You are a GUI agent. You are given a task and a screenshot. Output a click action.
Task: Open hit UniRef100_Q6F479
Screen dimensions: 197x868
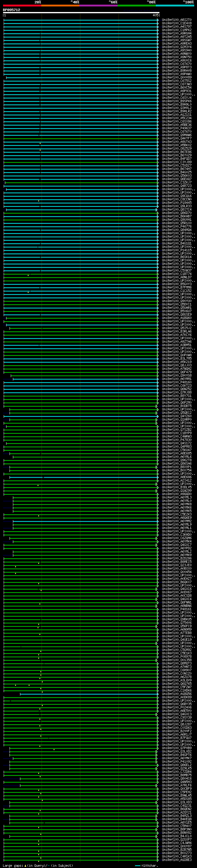177,372
